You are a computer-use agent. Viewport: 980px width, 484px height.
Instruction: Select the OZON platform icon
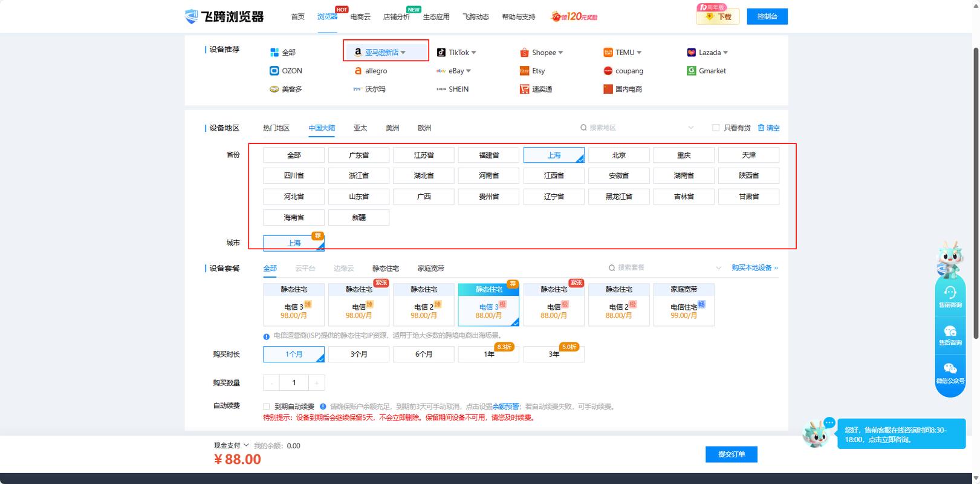[x=274, y=71]
